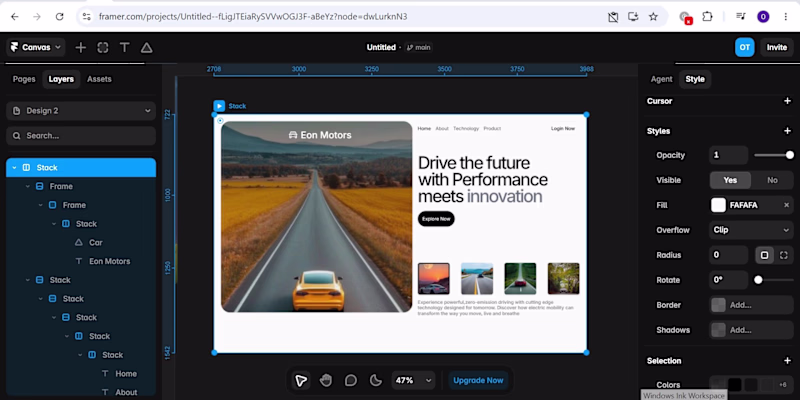The image size is (800, 400).
Task: Toggle dark mode moon icon
Action: (x=376, y=380)
